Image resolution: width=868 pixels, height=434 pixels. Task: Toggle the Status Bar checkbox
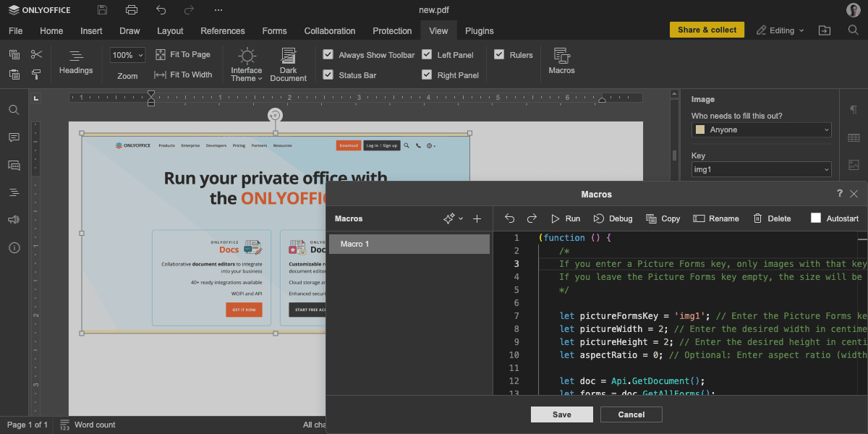(328, 75)
